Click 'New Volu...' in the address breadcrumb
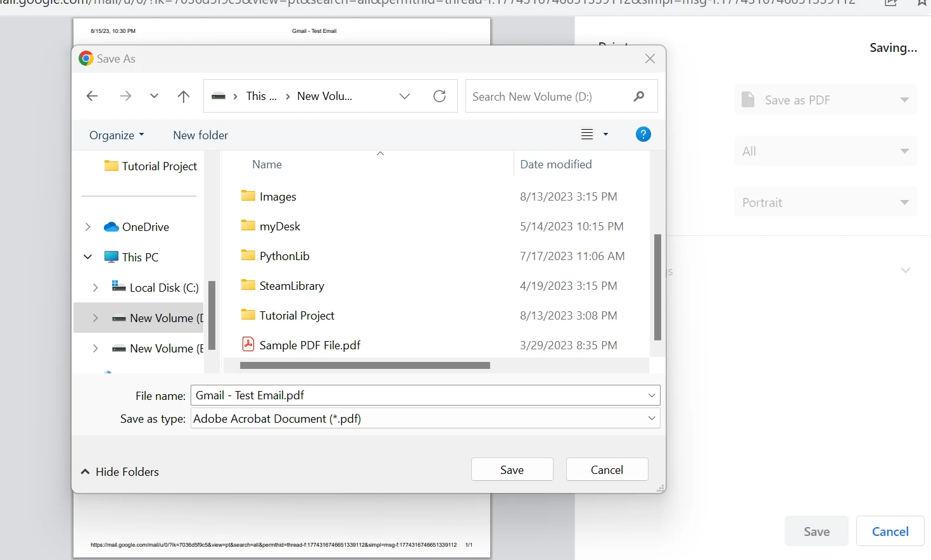Image resolution: width=931 pixels, height=560 pixels. click(324, 96)
